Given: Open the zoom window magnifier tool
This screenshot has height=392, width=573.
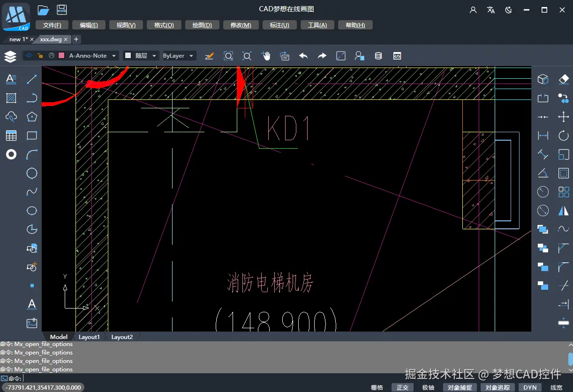Looking at the screenshot, I should point(228,55).
